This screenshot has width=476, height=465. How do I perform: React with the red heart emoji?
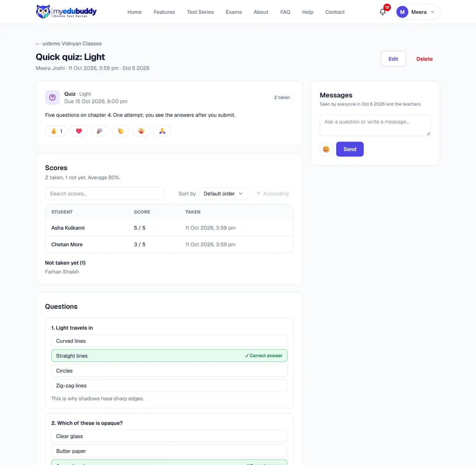pos(79,131)
